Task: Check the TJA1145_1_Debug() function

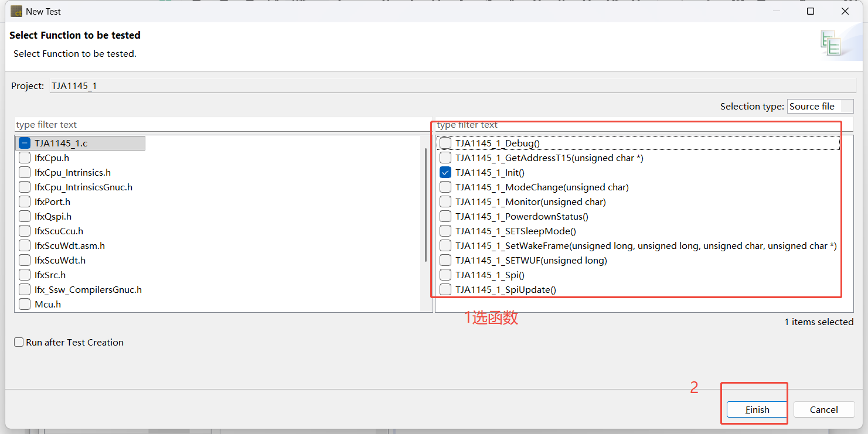Action: (445, 143)
